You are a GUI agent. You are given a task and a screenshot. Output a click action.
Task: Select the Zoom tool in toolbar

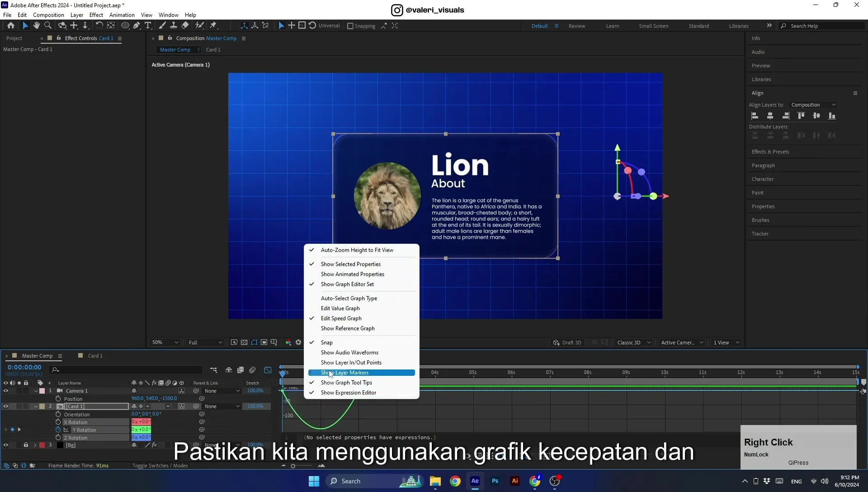point(48,26)
